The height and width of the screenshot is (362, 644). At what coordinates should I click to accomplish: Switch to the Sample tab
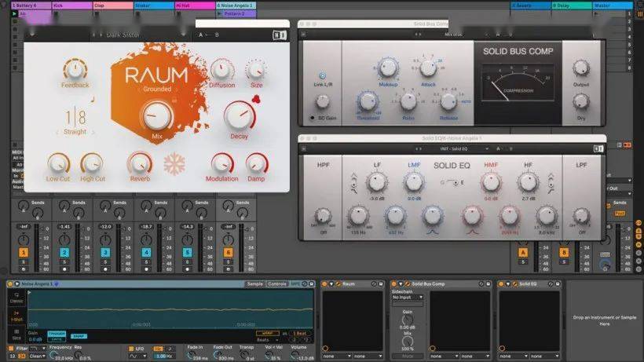tap(254, 283)
